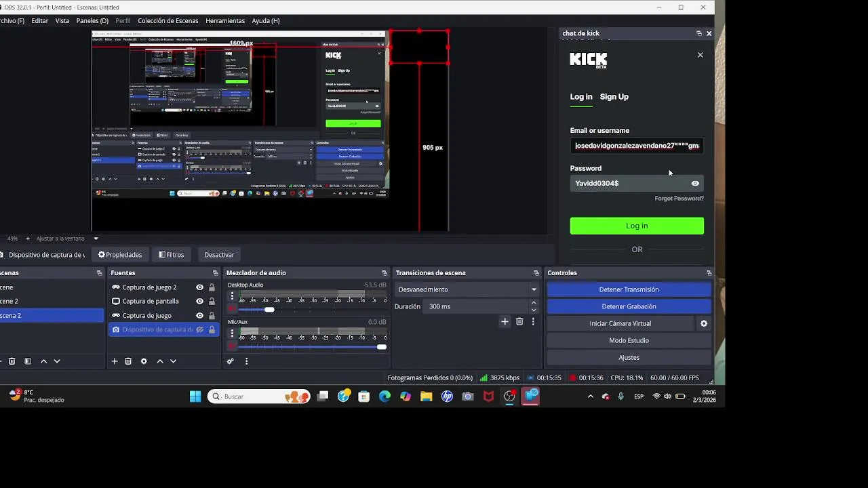Adjust Mic/Aux volume slider
The height and width of the screenshot is (488, 868).
382,347
